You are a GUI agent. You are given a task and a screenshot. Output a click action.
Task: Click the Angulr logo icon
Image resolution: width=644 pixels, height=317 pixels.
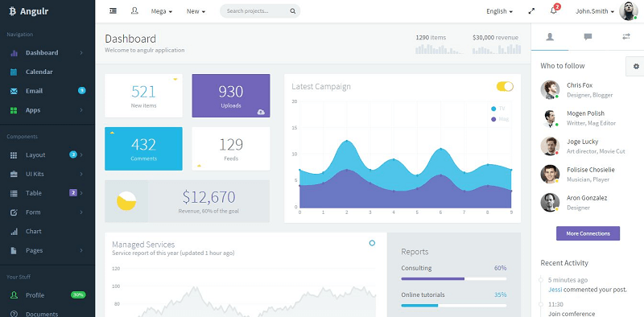point(12,11)
